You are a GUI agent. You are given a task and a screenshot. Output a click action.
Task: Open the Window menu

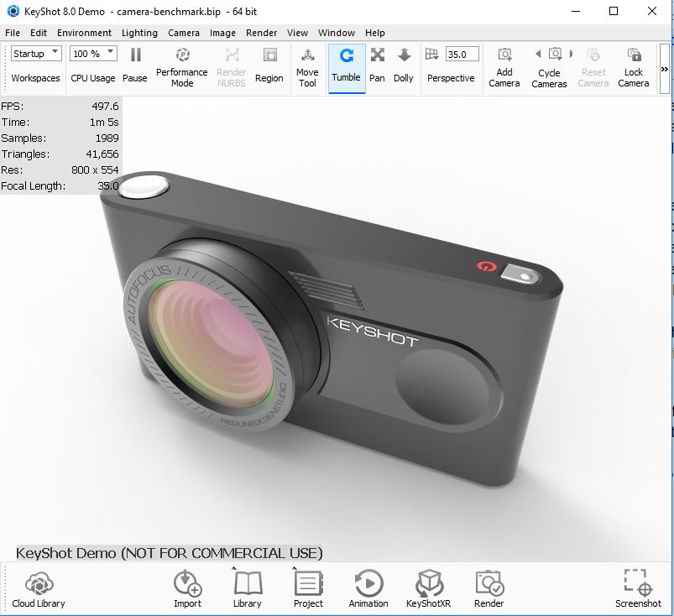point(337,33)
